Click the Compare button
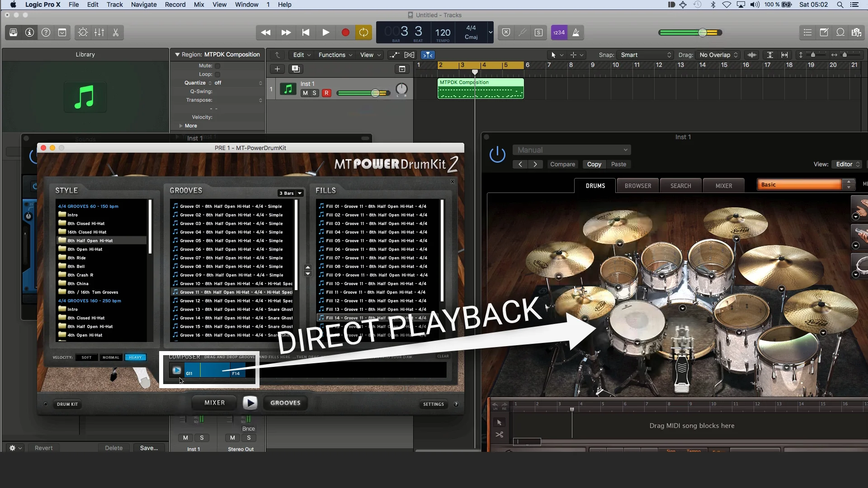Screen dimensions: 868x488 pos(562,164)
